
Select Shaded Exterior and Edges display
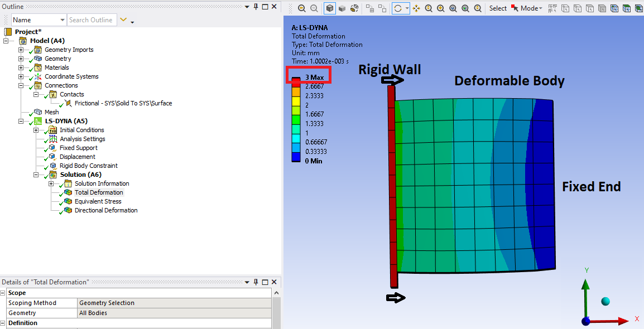coord(329,8)
